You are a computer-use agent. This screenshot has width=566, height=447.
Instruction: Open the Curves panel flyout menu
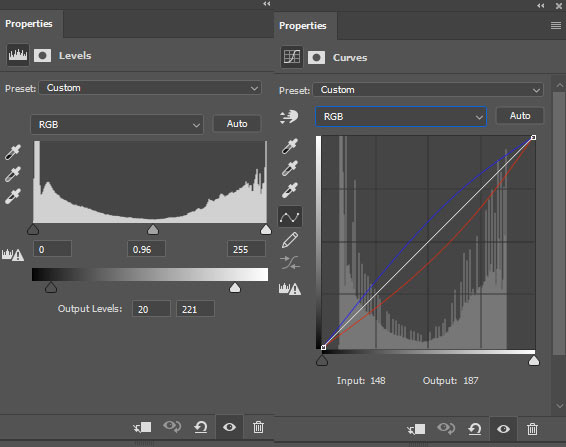click(x=556, y=26)
